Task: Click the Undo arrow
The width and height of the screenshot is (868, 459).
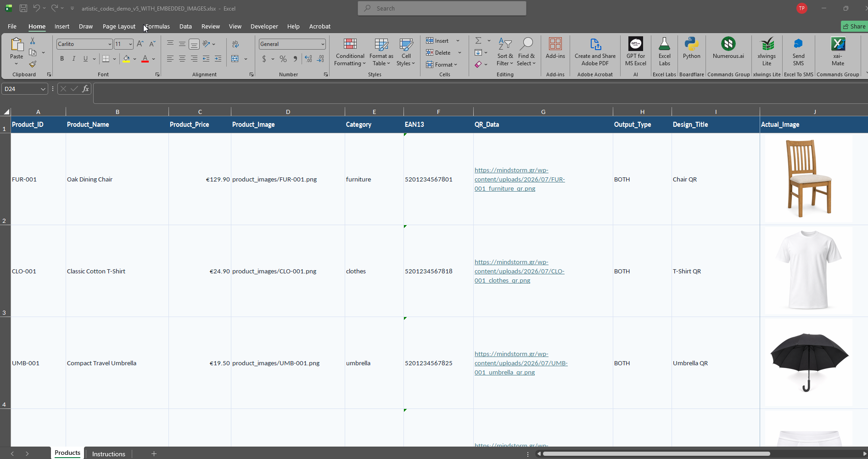Action: pos(37,8)
